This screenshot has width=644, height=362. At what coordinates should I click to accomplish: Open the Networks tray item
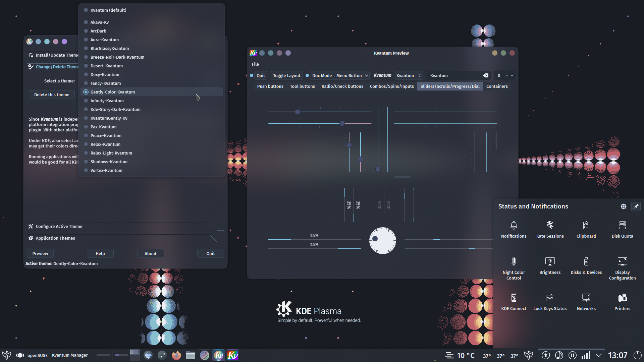pyautogui.click(x=586, y=302)
